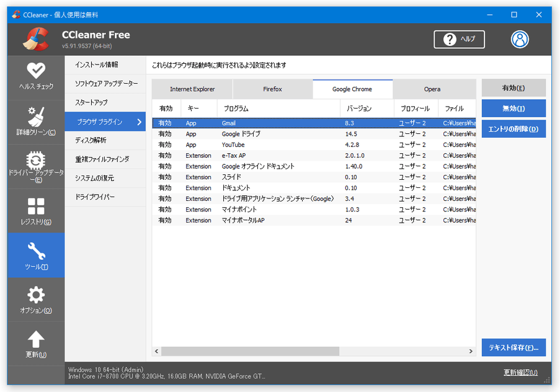560x392 pixels.
Task: Open the ディスク解析 tool
Action: click(104, 140)
